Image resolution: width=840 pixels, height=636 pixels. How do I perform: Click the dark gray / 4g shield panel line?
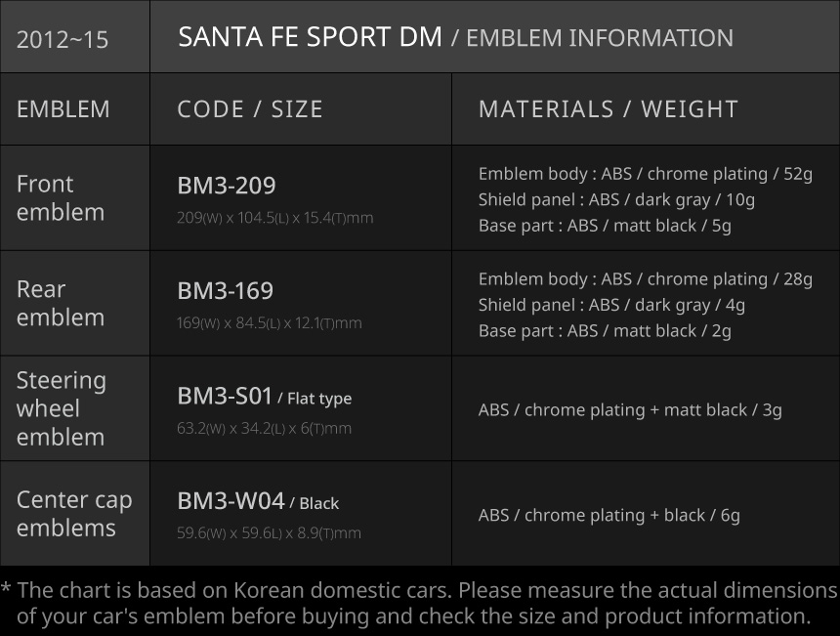pos(611,305)
